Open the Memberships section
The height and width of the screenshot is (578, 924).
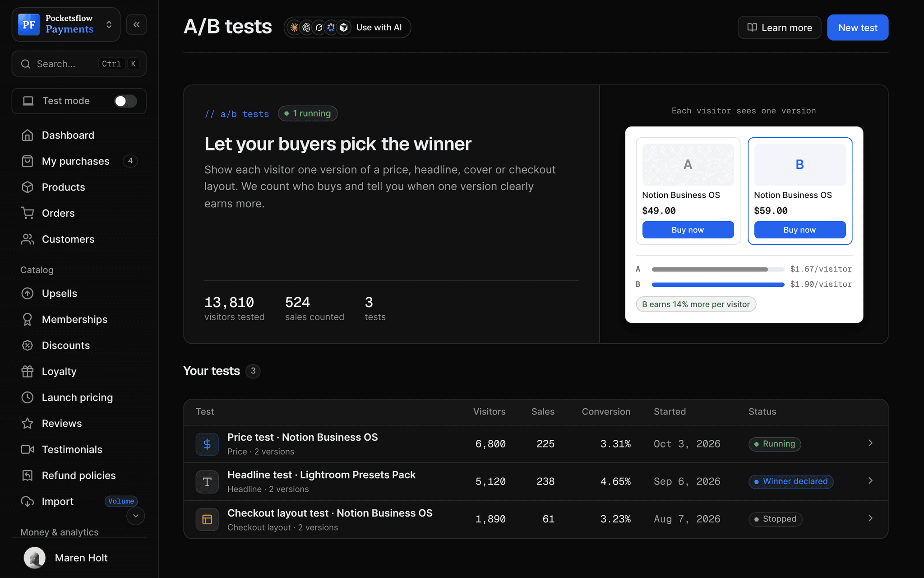click(79, 319)
